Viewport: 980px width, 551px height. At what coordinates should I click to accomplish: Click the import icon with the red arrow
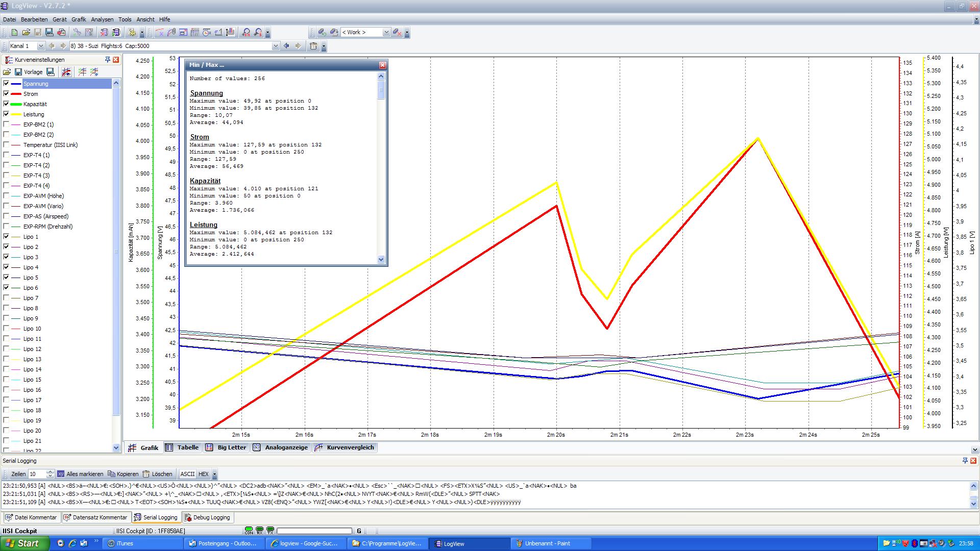(61, 33)
